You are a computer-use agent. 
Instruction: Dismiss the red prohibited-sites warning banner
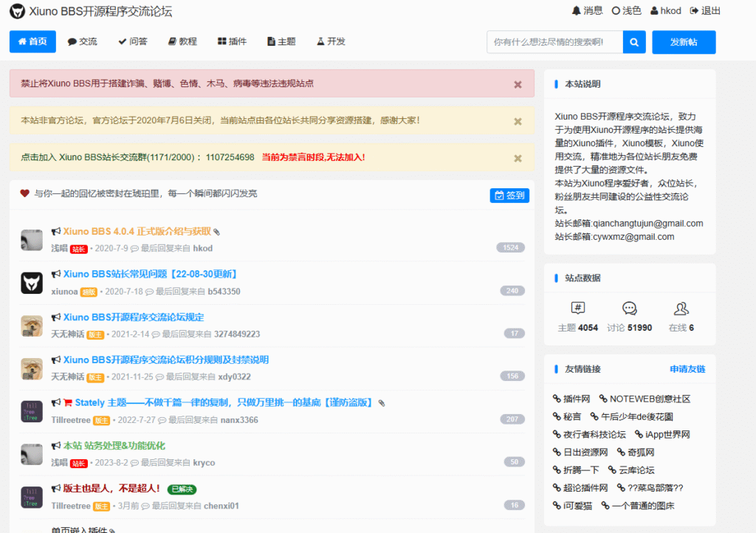pos(518,84)
